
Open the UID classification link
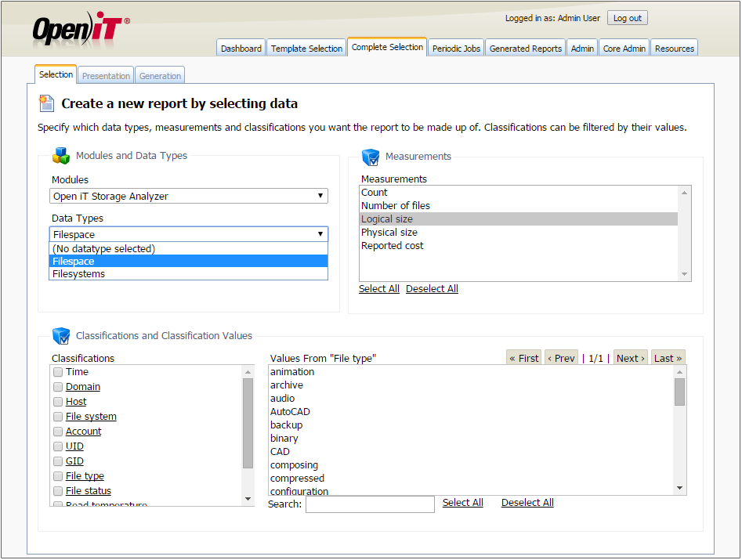tap(74, 446)
